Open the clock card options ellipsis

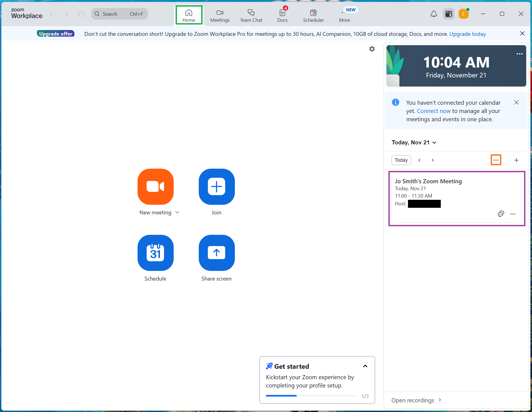520,54
